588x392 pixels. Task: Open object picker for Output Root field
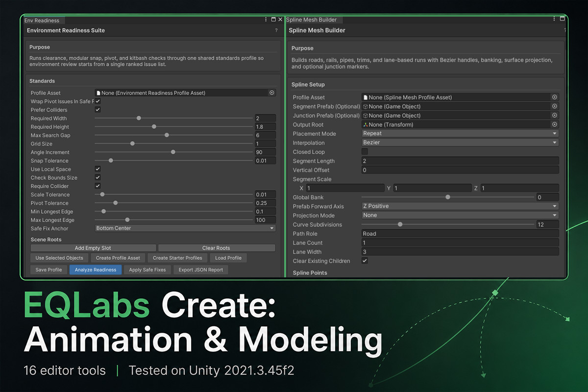click(x=555, y=124)
